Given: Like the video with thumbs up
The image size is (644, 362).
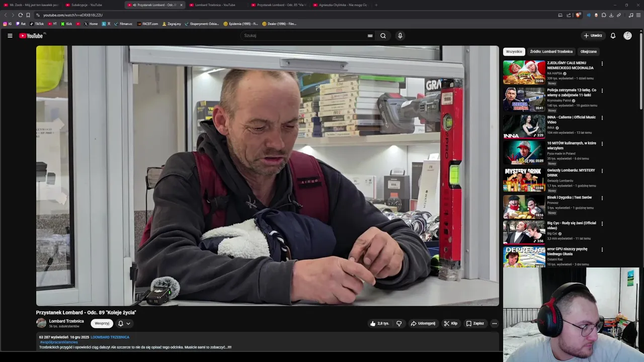Looking at the screenshot, I should coord(379,323).
